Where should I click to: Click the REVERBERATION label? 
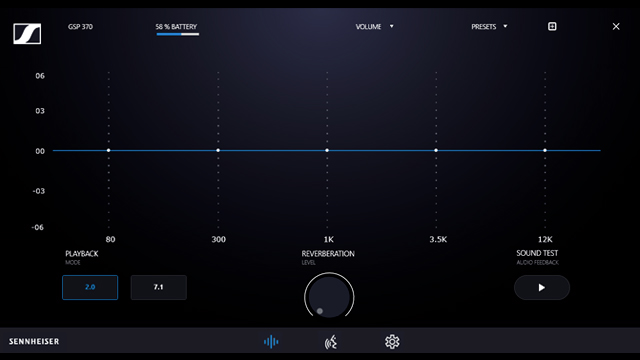click(x=328, y=253)
